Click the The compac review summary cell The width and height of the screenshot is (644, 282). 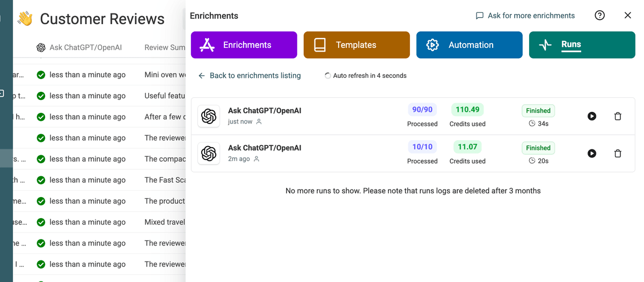[x=165, y=159]
